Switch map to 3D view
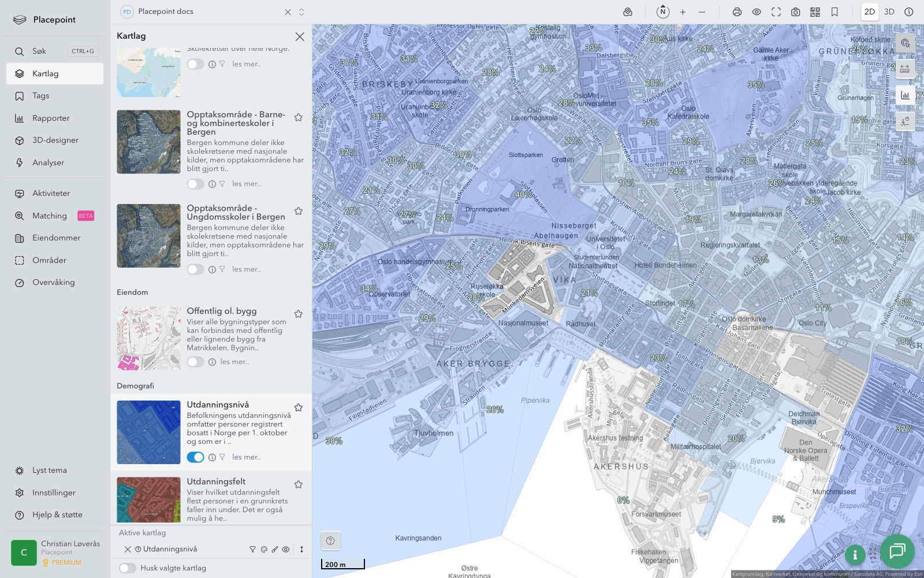This screenshot has height=578, width=924. pos(889,12)
